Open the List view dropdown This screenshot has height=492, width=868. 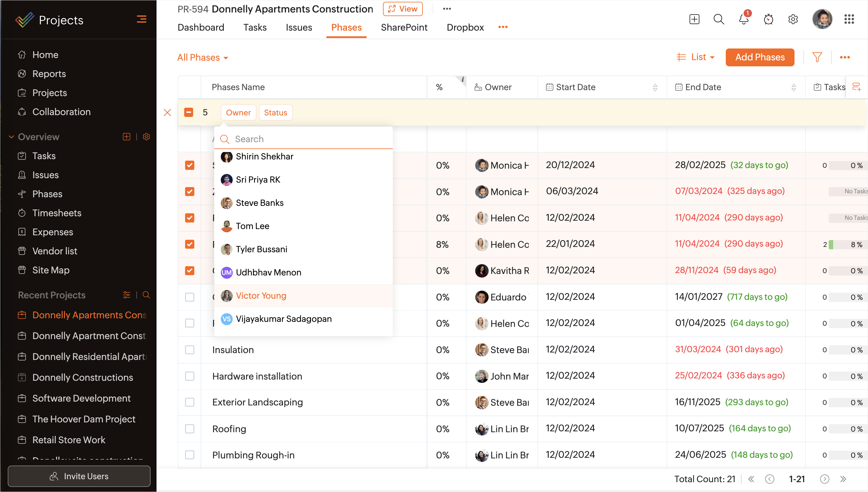[x=696, y=57]
